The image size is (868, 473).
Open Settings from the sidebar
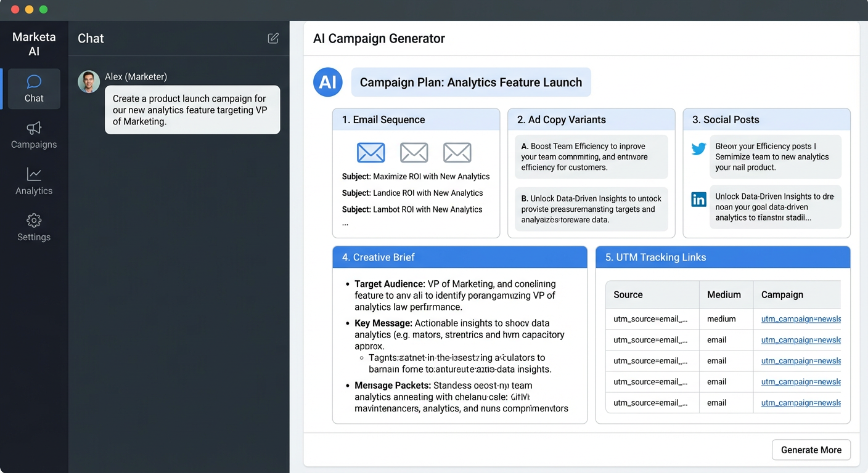[34, 228]
